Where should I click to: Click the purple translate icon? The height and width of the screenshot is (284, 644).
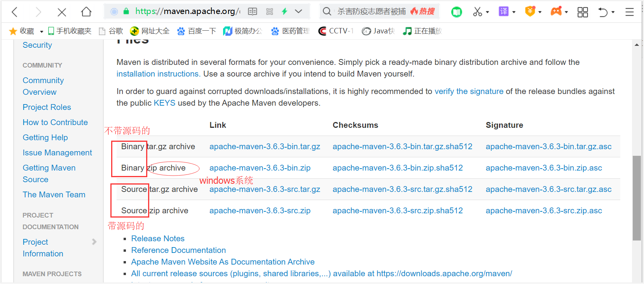pyautogui.click(x=504, y=11)
